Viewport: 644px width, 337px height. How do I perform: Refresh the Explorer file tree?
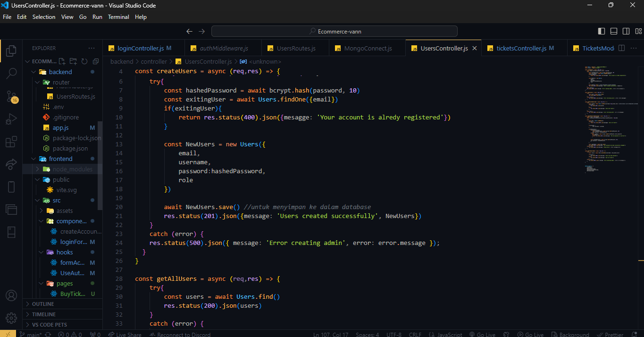(84, 61)
